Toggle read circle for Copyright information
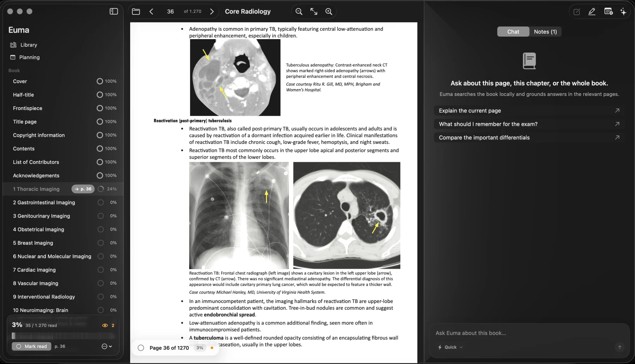This screenshot has height=364, width=635. pyautogui.click(x=100, y=135)
